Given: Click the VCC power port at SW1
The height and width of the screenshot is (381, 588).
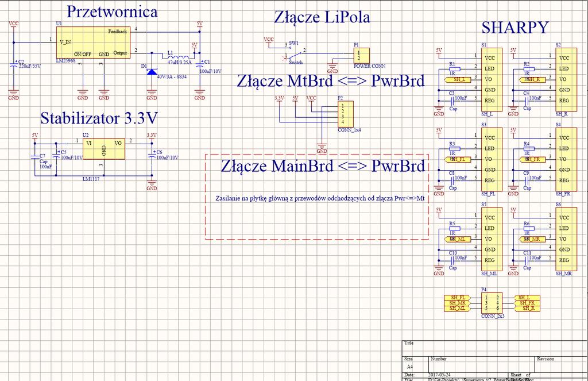Looking at the screenshot, I should [x=269, y=41].
